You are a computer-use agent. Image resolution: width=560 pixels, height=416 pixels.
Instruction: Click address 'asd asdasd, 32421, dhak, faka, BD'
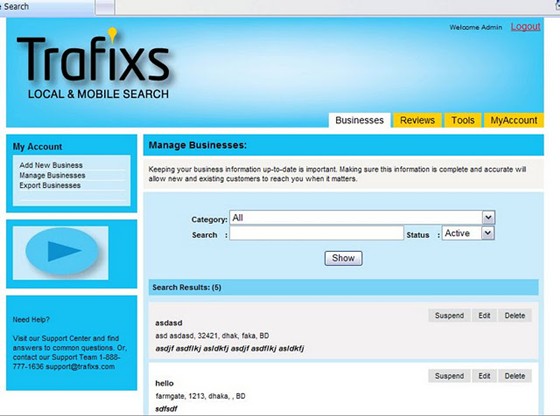(x=212, y=336)
